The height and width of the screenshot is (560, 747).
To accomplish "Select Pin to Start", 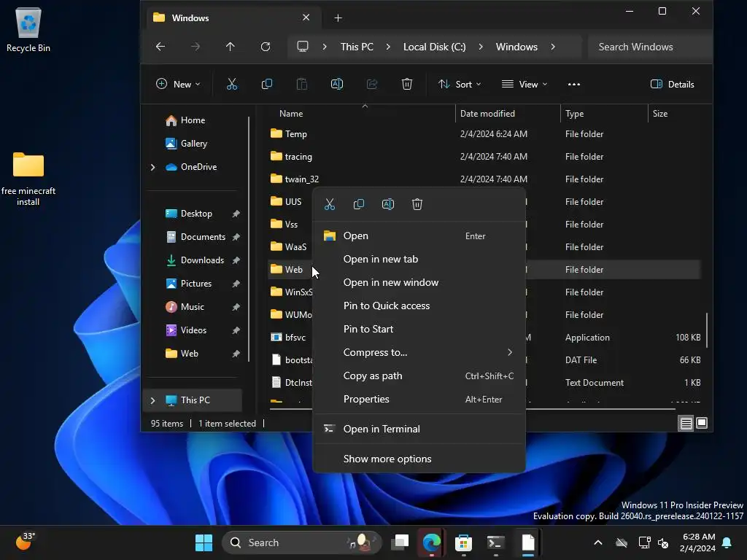I will [419, 329].
